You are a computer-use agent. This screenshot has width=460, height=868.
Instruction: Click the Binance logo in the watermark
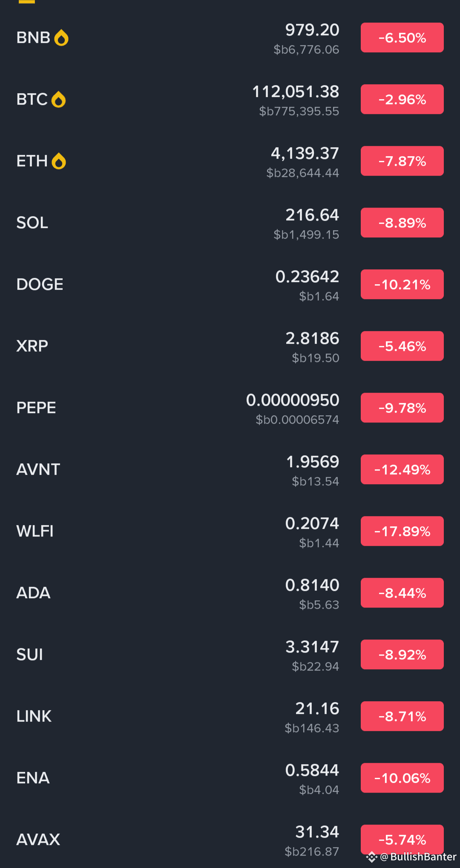pos(371,857)
